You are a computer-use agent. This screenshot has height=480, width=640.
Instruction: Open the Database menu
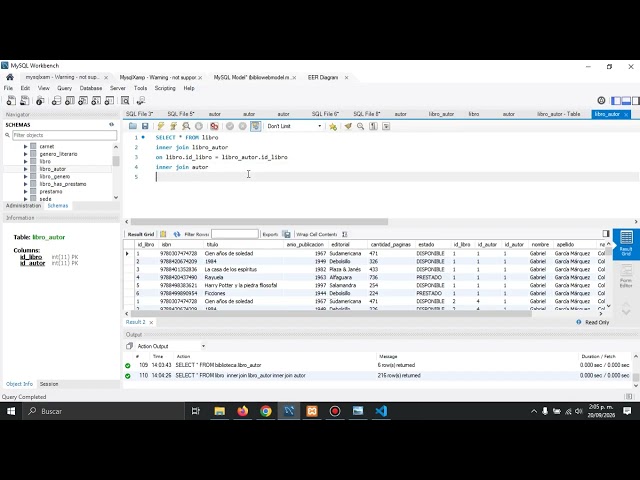pos(91,88)
